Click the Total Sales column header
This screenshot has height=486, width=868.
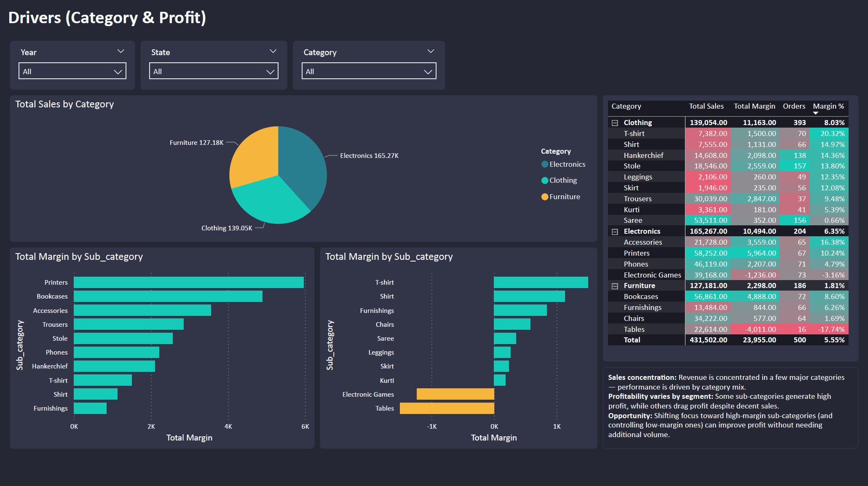(707, 106)
